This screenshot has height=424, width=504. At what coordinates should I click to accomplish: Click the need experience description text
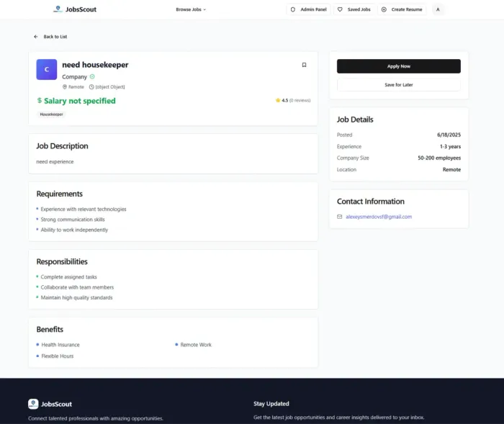point(55,162)
